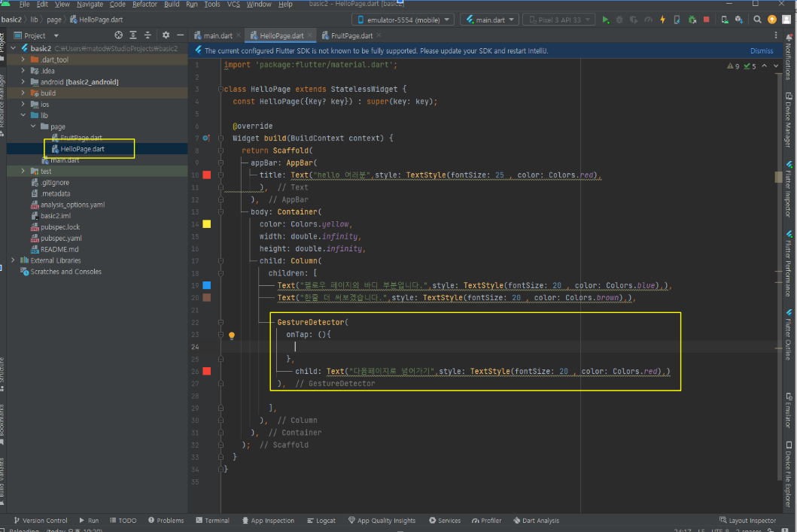The height and width of the screenshot is (532, 797).
Task: Switch to the FruitPage.dart editor tab
Action: click(351, 35)
